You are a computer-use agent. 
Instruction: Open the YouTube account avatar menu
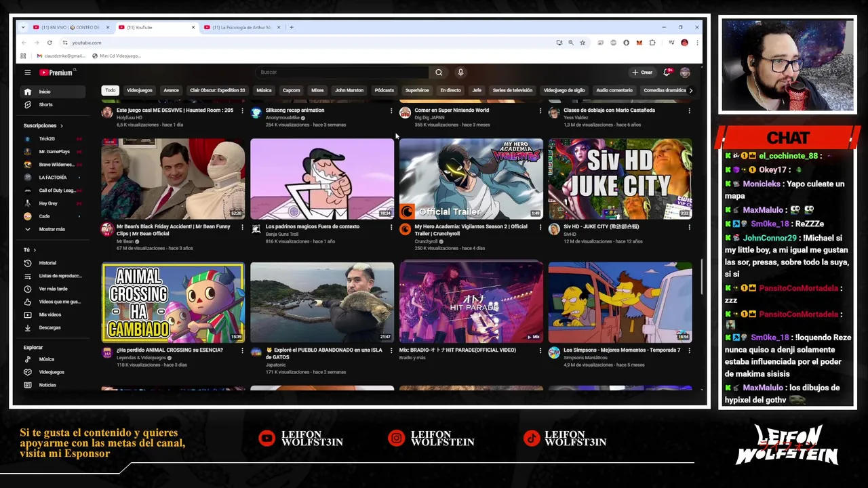[685, 73]
